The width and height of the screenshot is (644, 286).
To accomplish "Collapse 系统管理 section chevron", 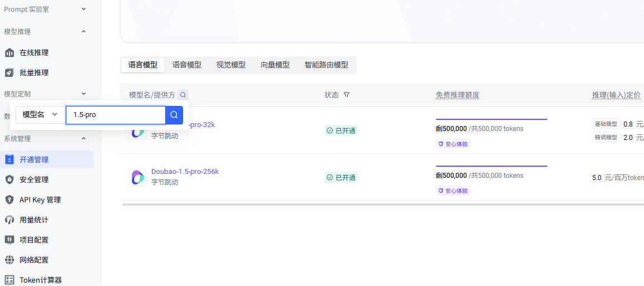I will tap(84, 138).
